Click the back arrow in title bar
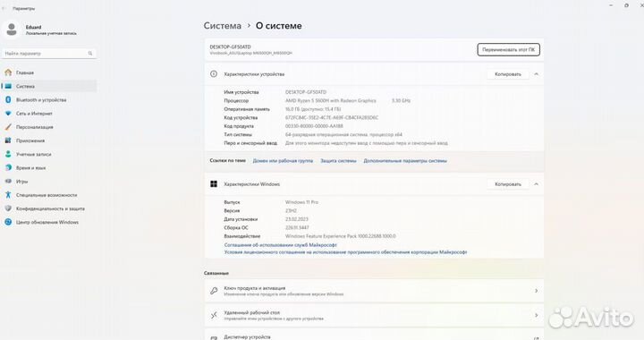The width and height of the screenshot is (644, 340). [x=4, y=8]
